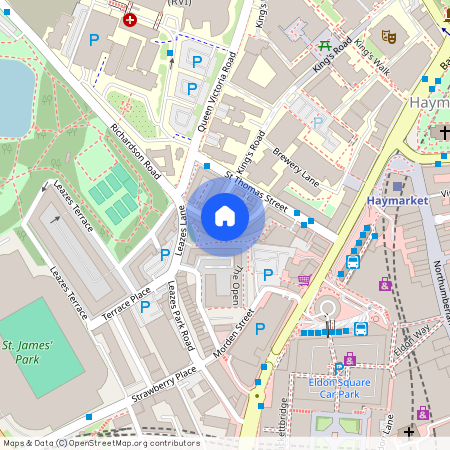Click the red hospital cross icon
The height and width of the screenshot is (450, 450).
click(x=130, y=20)
